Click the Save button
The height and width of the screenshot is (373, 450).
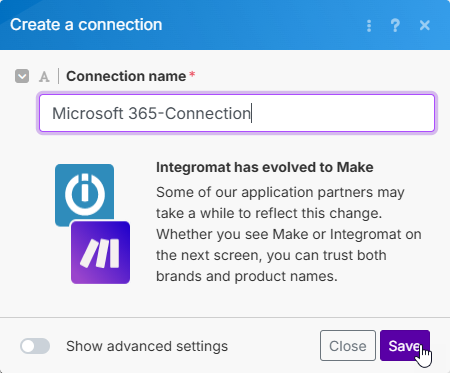tap(405, 346)
